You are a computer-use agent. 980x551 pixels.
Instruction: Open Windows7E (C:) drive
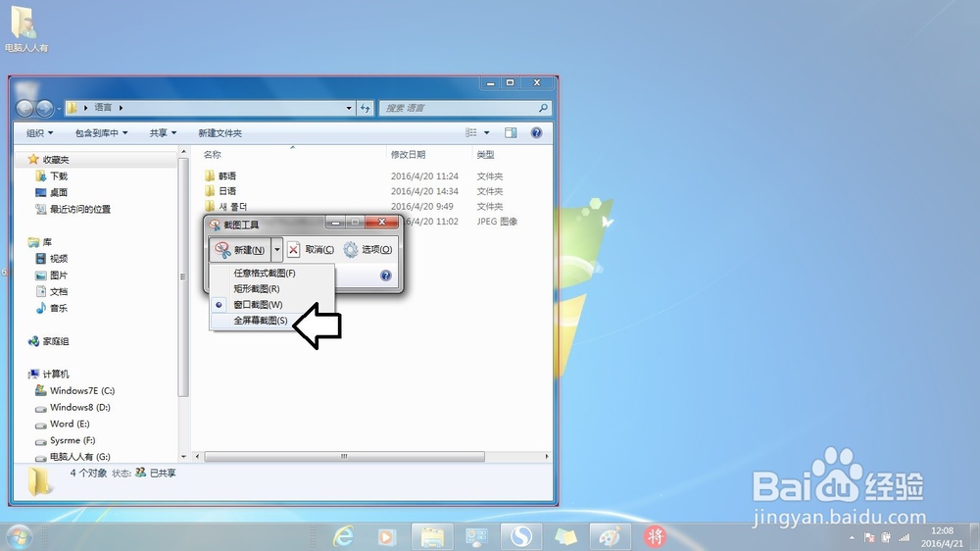click(75, 390)
